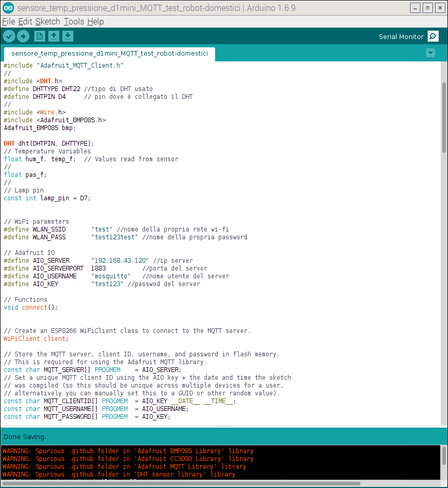Click the "#define DHTTYPE DHT22" line
Image resolution: width=448 pixels, height=488 pixels.
click(78, 88)
